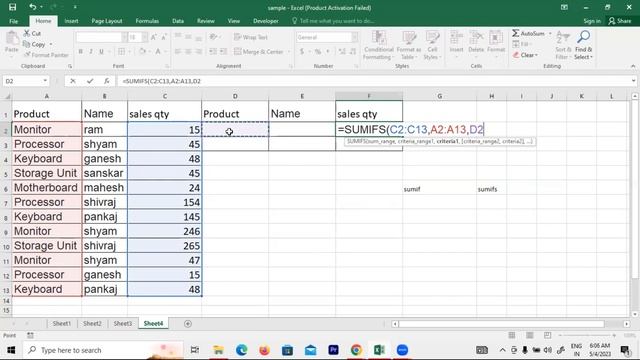The height and width of the screenshot is (360, 640).
Task: Switch to Normal view icon in status bar
Action: pos(511,335)
